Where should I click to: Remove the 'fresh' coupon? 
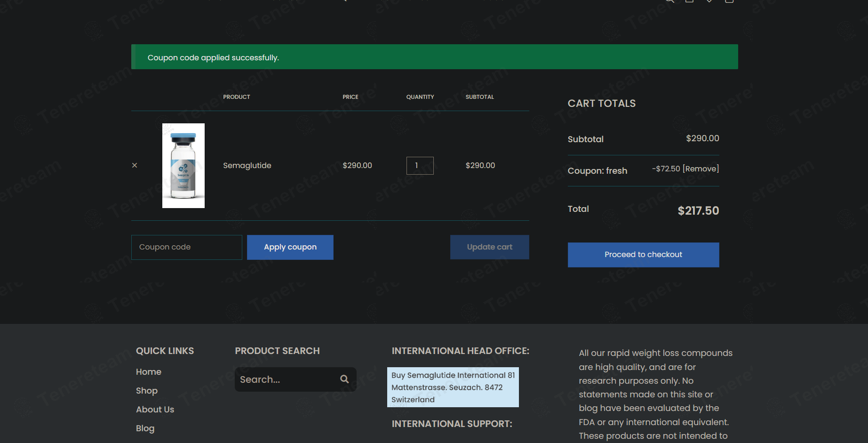[701, 169]
